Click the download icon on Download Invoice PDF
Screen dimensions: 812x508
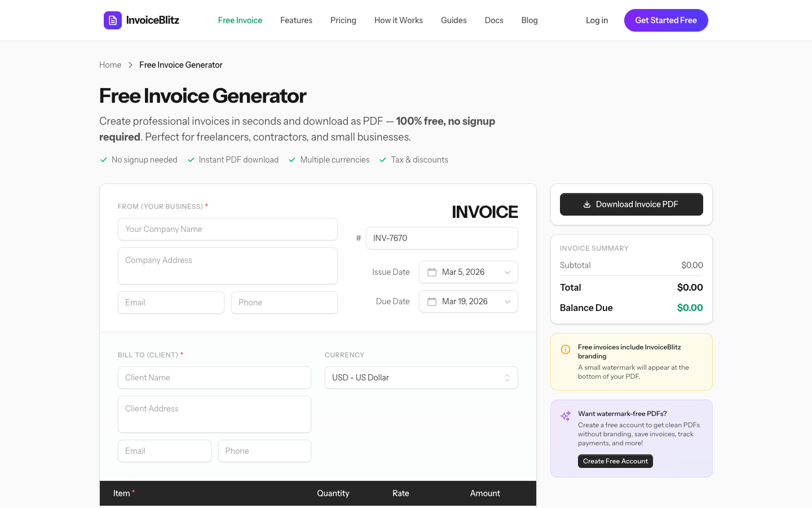[x=586, y=204]
